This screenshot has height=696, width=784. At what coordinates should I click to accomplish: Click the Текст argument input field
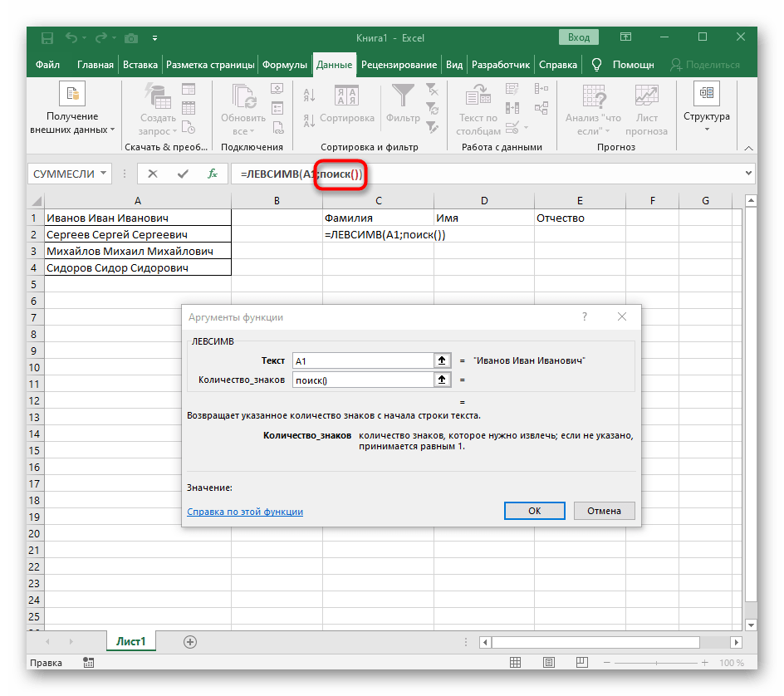pos(362,360)
